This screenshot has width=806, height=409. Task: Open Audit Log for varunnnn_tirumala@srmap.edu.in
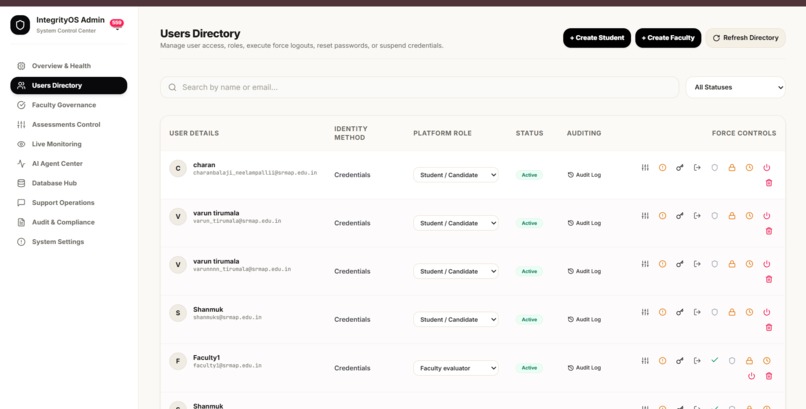pos(584,271)
